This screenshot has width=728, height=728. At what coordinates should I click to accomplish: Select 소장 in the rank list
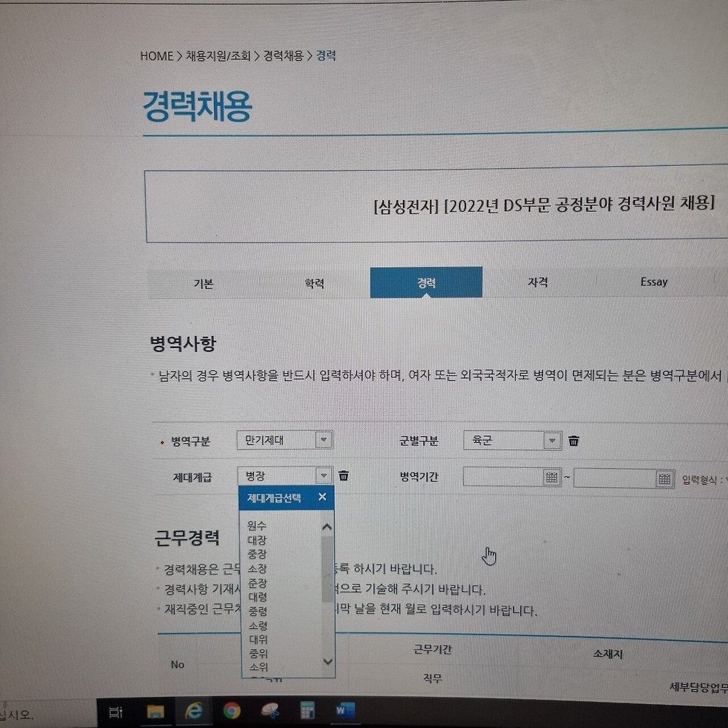(257, 569)
